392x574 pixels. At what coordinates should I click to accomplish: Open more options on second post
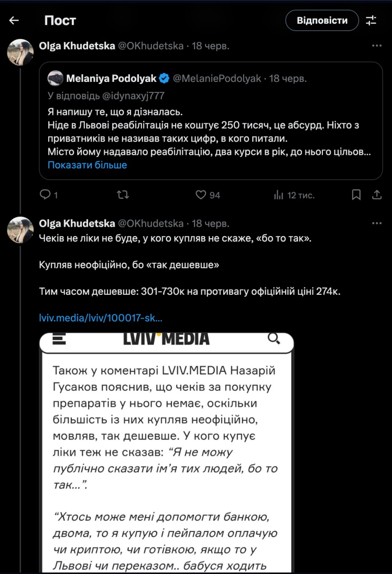(376, 224)
